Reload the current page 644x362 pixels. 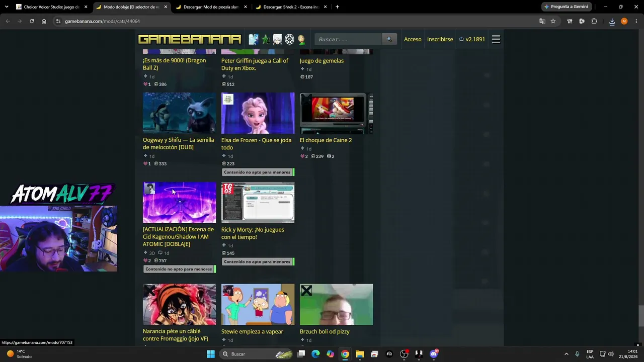[x=32, y=21]
